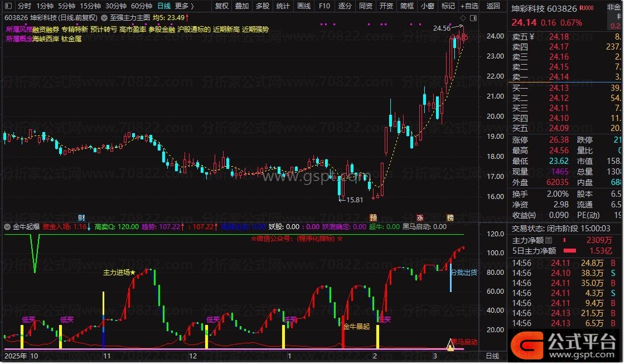Toggle 简框 simple frame view
The image size is (625, 364).
click(407, 6)
